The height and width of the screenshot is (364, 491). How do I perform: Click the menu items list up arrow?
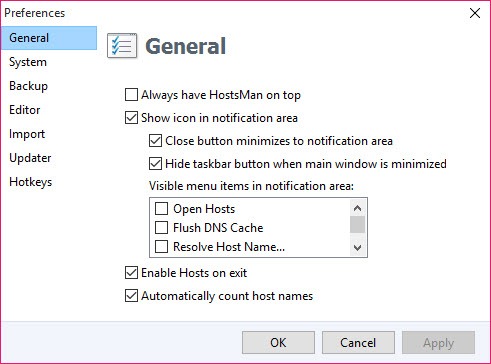(357, 208)
